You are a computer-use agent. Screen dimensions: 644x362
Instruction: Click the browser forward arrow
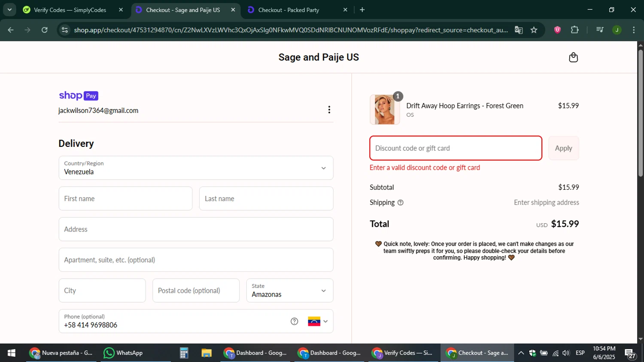27,30
